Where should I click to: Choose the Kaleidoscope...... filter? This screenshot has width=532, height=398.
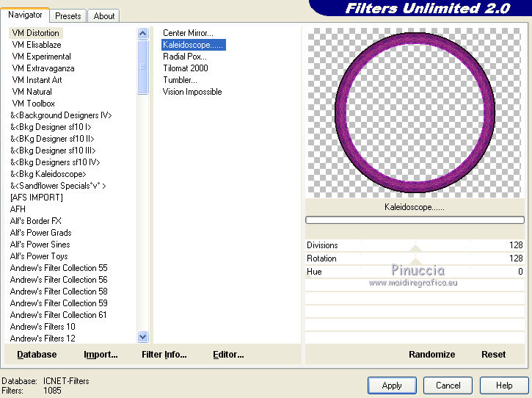point(194,45)
